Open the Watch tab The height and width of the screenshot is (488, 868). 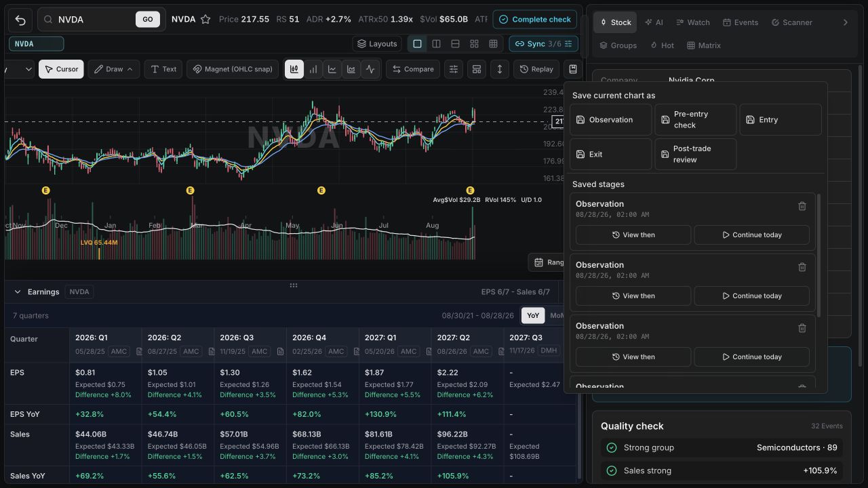coord(692,22)
